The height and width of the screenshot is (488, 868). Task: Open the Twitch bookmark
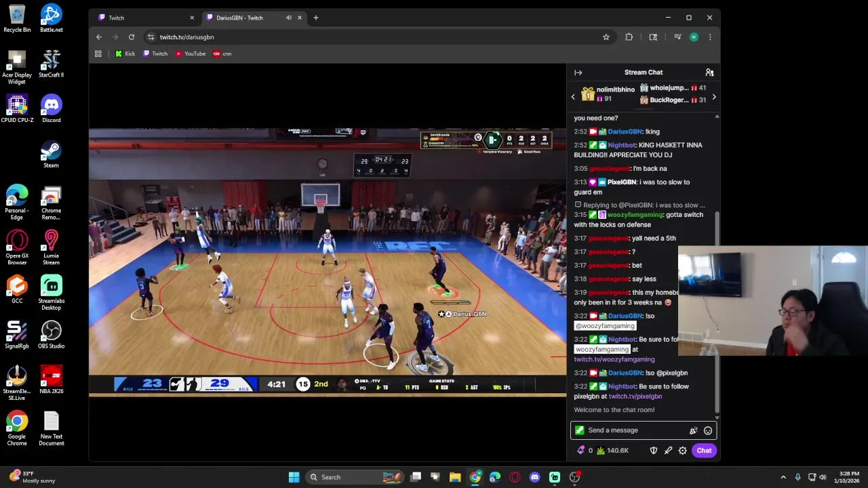tap(155, 54)
